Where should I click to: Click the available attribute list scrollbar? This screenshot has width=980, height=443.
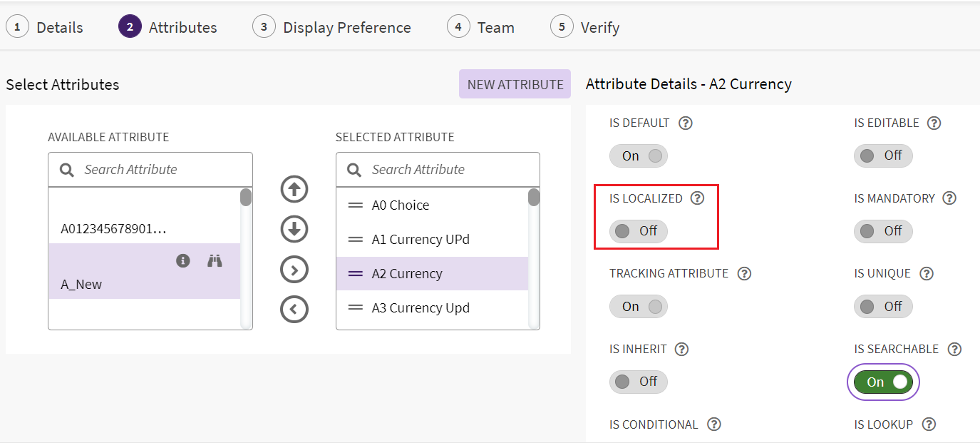[x=246, y=198]
